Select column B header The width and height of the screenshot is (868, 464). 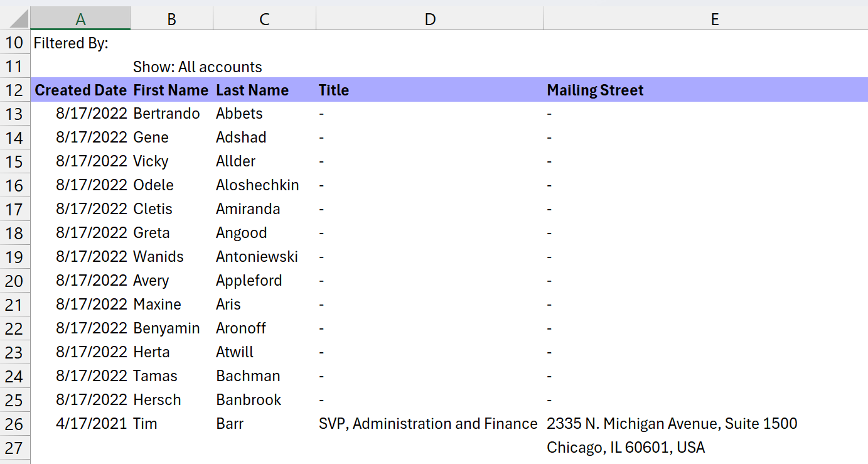[171, 18]
